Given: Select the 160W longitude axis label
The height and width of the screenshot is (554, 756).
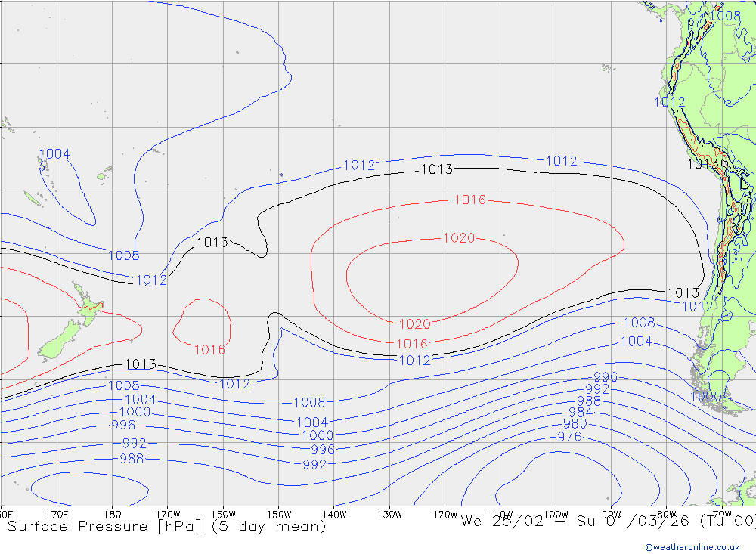Looking at the screenshot, I should pos(223,515).
